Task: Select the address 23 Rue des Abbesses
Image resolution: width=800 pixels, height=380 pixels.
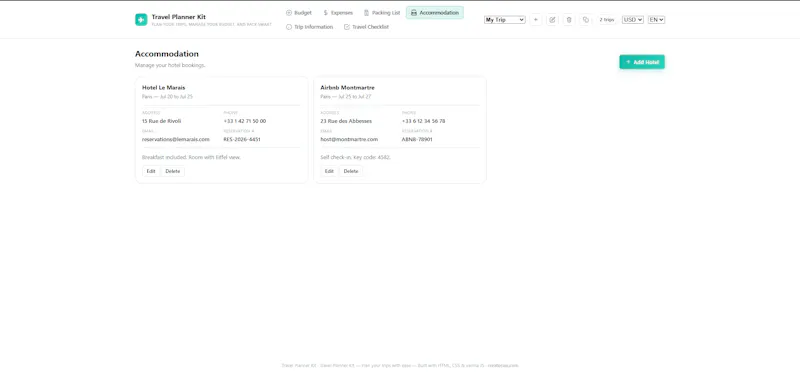Action: coord(346,121)
